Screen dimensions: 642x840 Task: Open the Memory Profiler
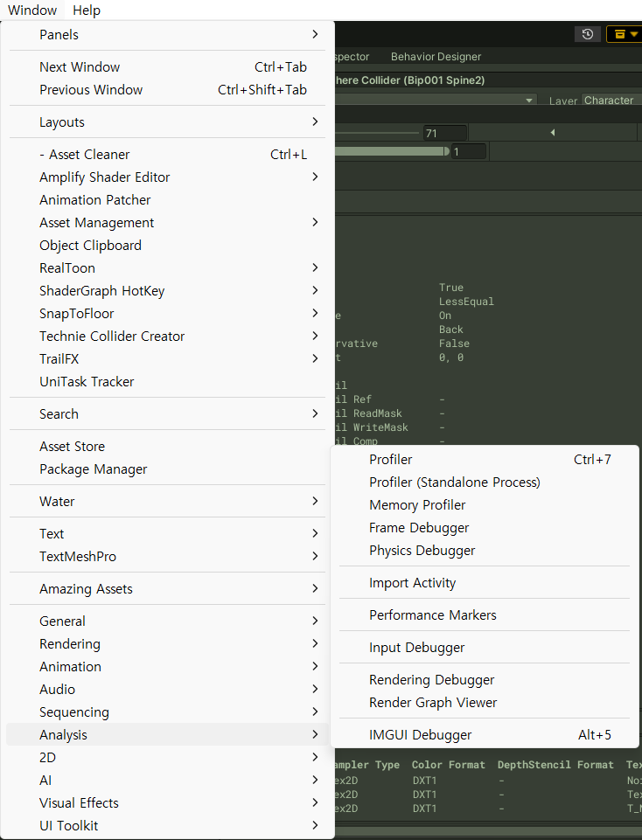pyautogui.click(x=485, y=505)
